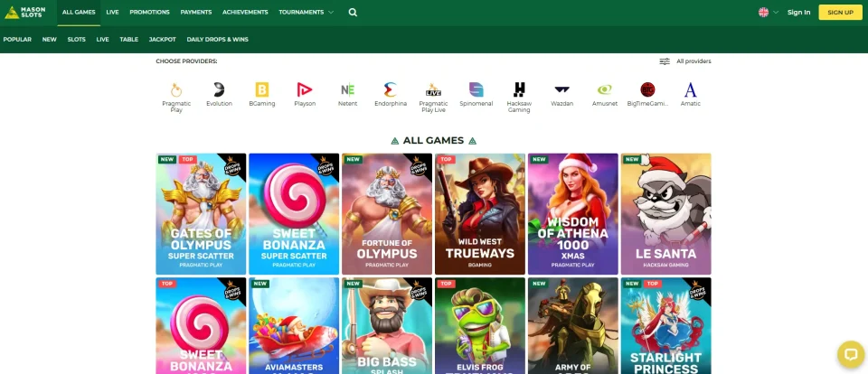Go to Live in top navigation
The height and width of the screenshot is (374, 868).
click(112, 12)
